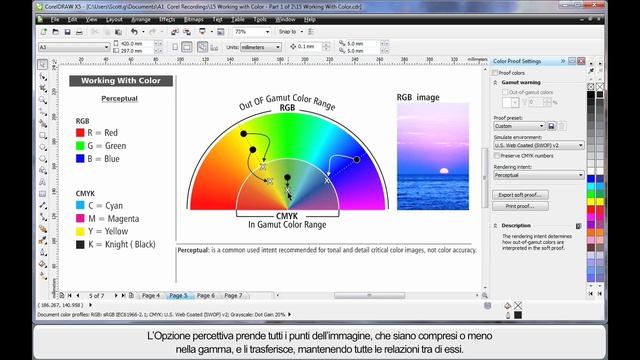Save the proof preset with disk icon
This screenshot has height=360, width=640.
click(x=551, y=126)
